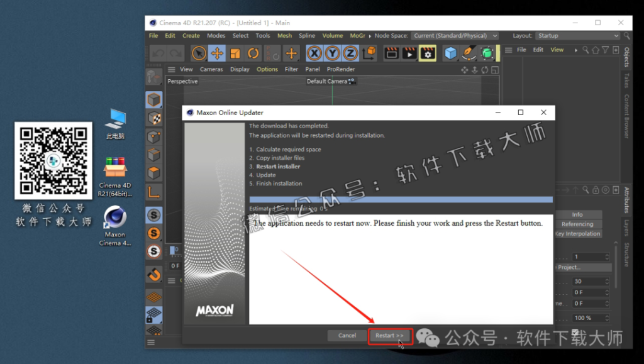Screen dimensions: 644x364
Task: Click the Coordinate System icon
Action: tap(370, 53)
